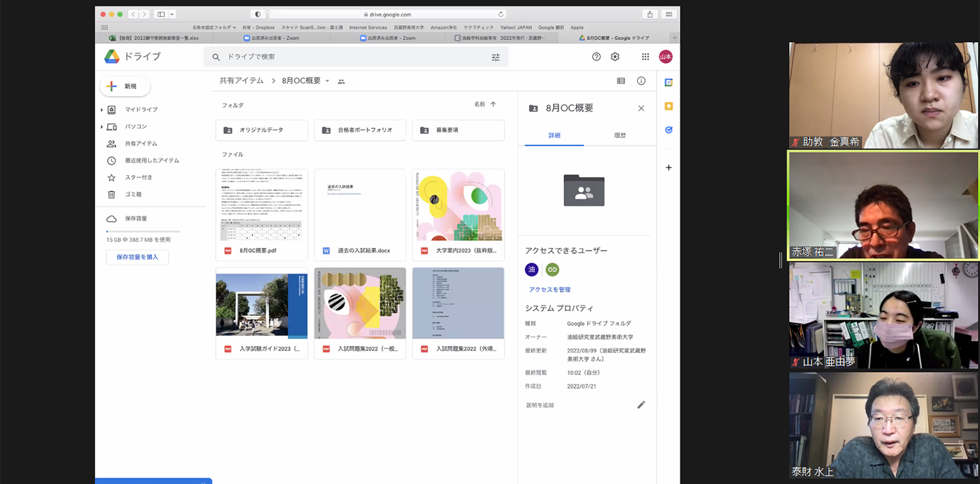The height and width of the screenshot is (484, 980).
Task: Open Google Keep side panel icon
Action: point(668,106)
